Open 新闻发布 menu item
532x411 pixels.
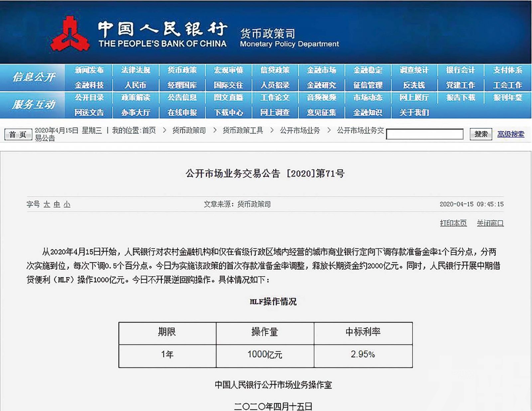[x=89, y=70]
